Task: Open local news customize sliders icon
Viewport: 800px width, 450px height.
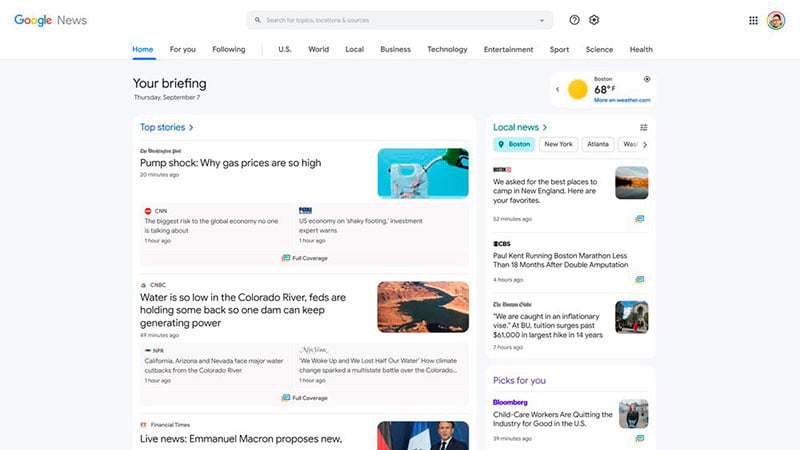Action: 644,128
